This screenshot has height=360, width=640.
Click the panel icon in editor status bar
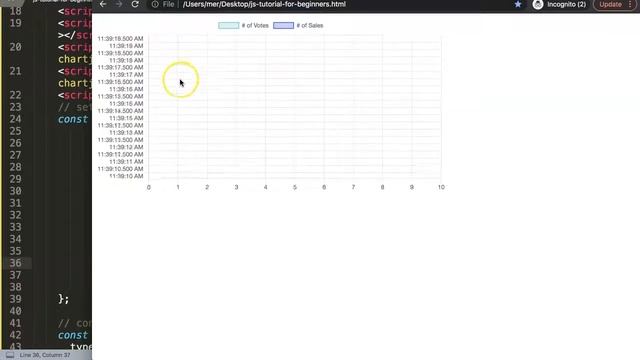[10, 355]
